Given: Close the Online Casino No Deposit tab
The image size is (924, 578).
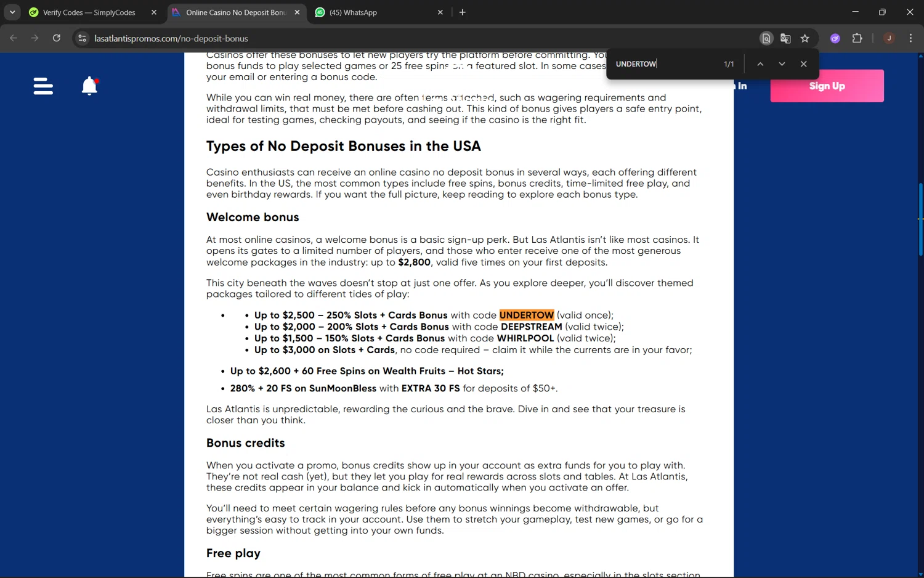Looking at the screenshot, I should (x=298, y=12).
